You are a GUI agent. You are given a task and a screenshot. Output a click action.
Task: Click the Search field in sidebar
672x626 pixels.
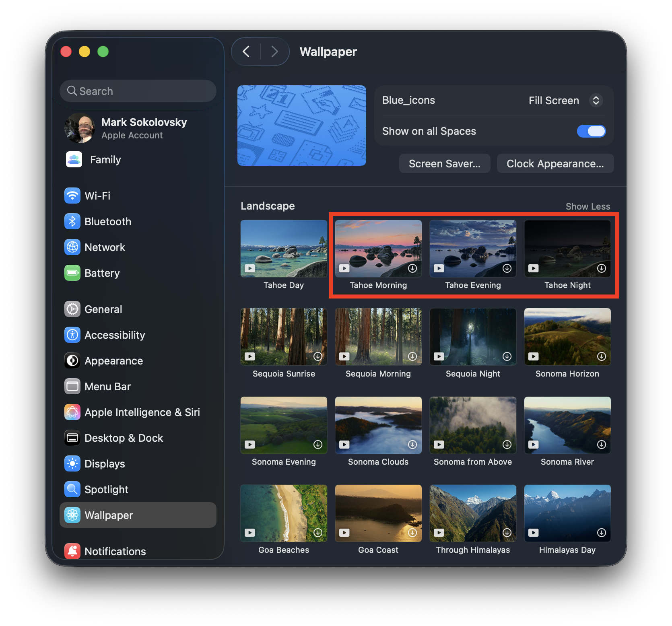coord(138,91)
